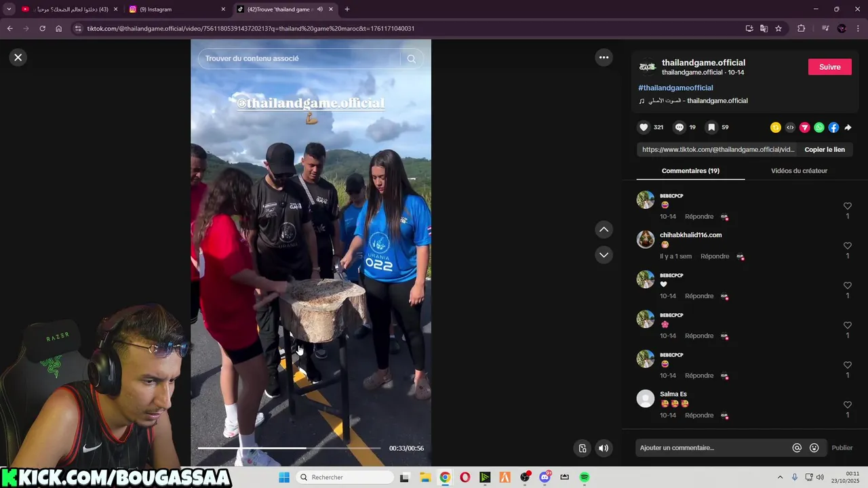Share the video on WhatsApp
The height and width of the screenshot is (488, 868).
819,127
